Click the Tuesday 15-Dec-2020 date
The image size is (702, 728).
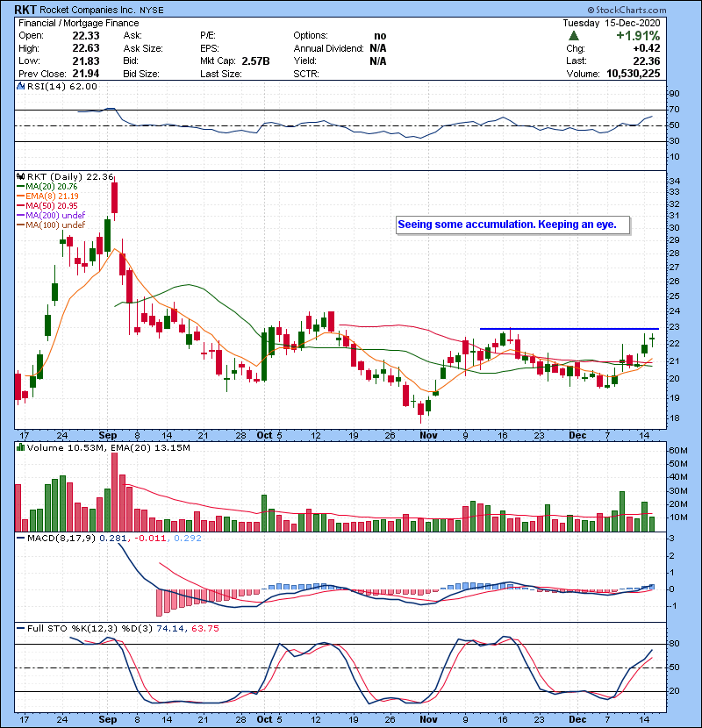coord(611,23)
